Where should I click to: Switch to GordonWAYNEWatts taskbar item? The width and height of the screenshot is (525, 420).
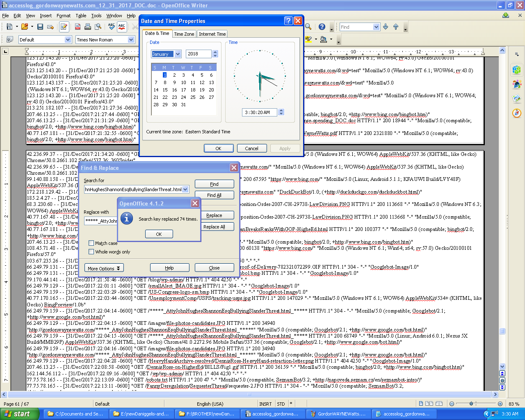click(x=338, y=414)
